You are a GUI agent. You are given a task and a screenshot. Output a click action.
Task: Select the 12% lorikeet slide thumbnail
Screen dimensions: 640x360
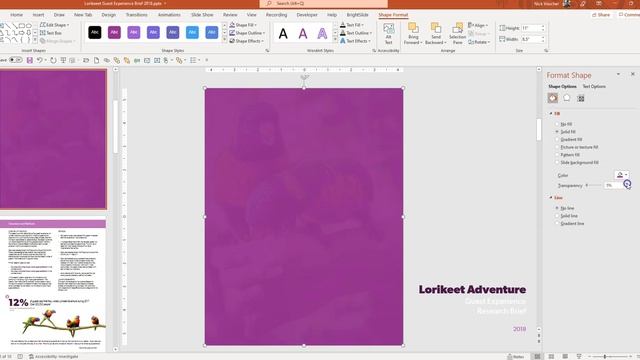(x=53, y=286)
